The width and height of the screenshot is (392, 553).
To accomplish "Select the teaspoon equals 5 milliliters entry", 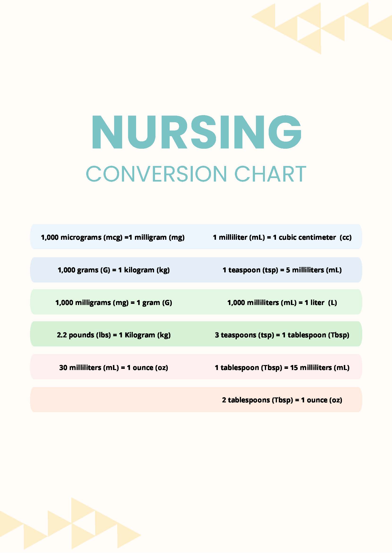I will pyautogui.click(x=282, y=270).
